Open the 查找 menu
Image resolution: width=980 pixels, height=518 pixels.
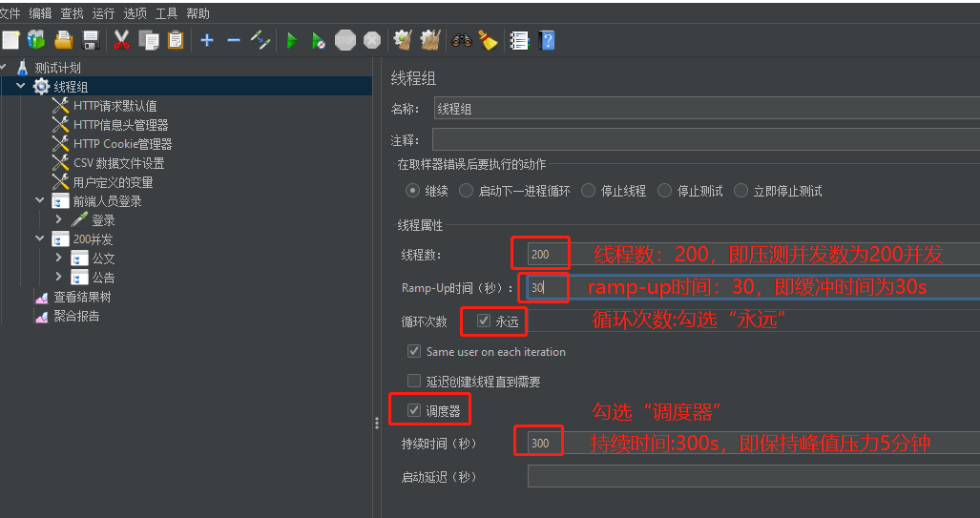(72, 13)
